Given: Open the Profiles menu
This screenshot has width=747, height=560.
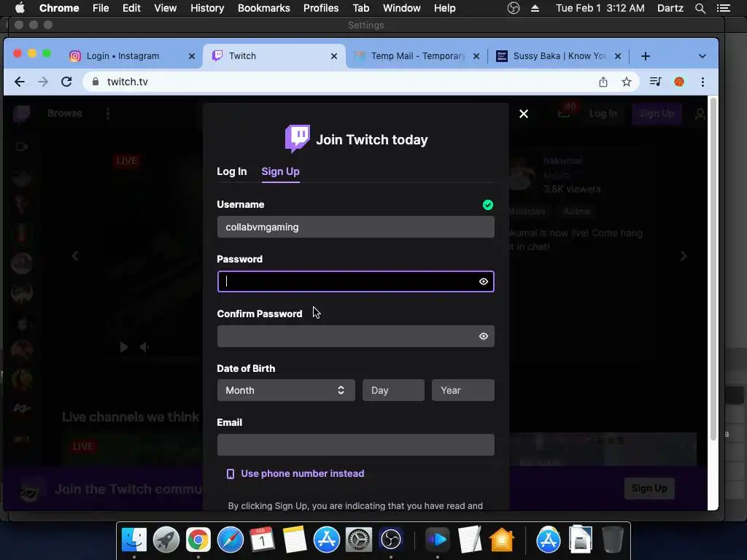Looking at the screenshot, I should pyautogui.click(x=321, y=8).
